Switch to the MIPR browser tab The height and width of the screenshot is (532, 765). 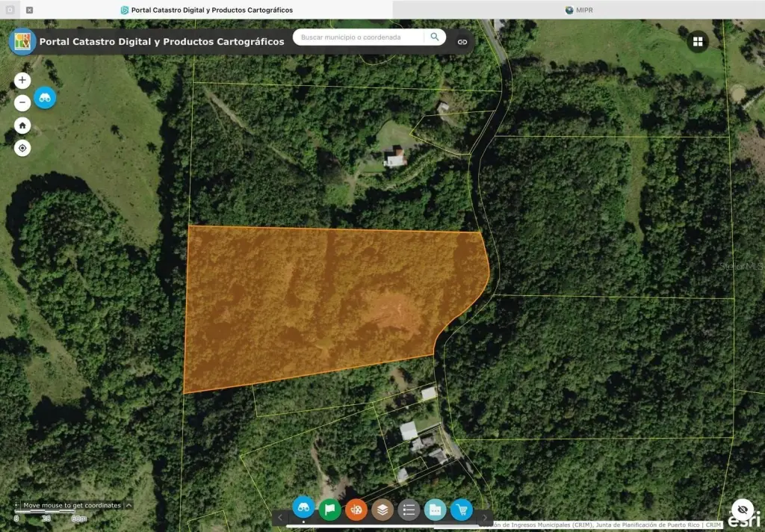[579, 10]
